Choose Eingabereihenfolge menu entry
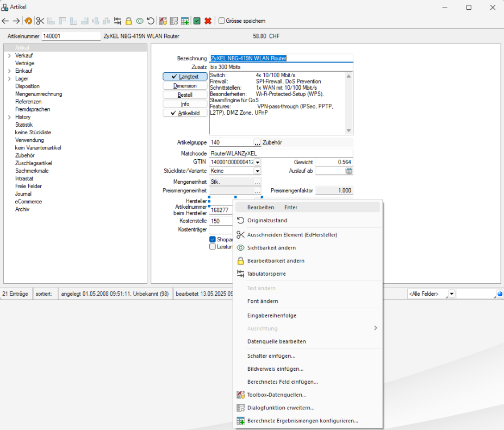 pos(308,316)
